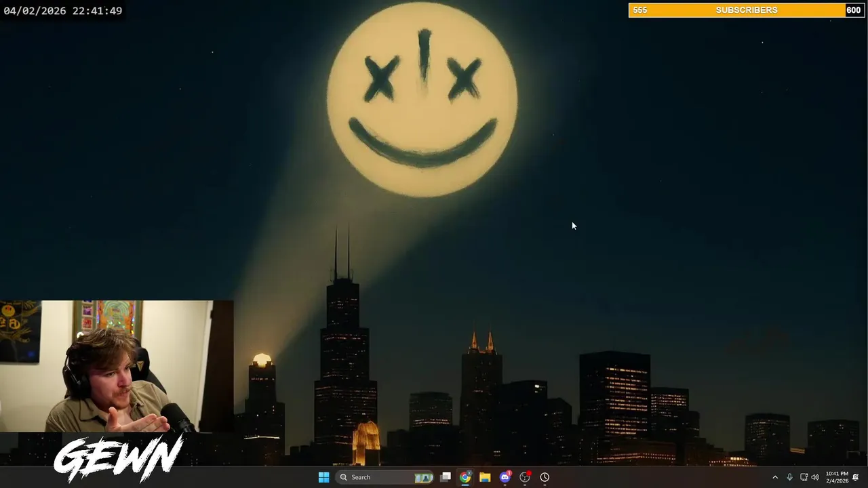The height and width of the screenshot is (488, 868).
Task: Click the search highlight image in Search box
Action: coord(424,477)
